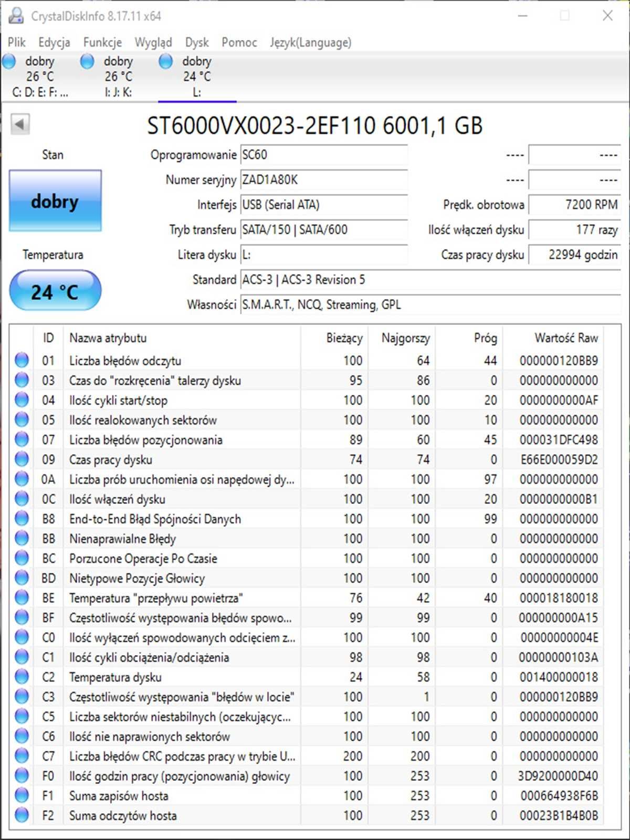Click the Próg column header
Viewport: 630px width, 840px height.
pos(469,338)
